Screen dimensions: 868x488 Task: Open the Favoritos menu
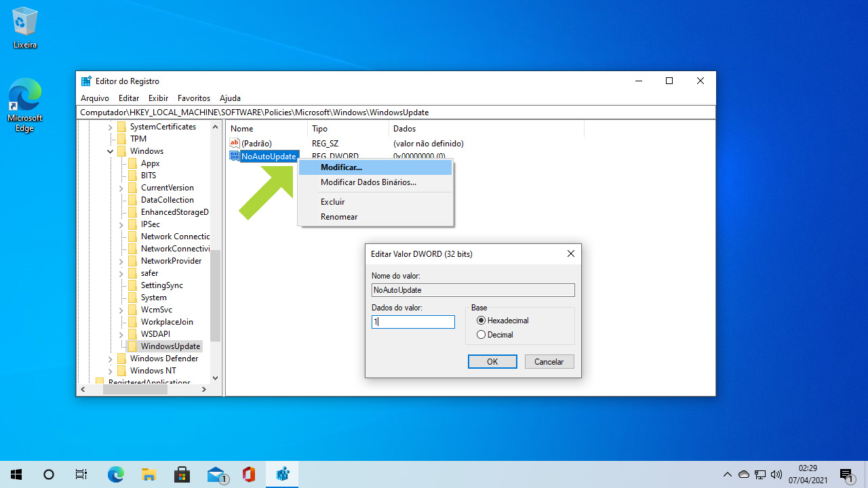[194, 98]
